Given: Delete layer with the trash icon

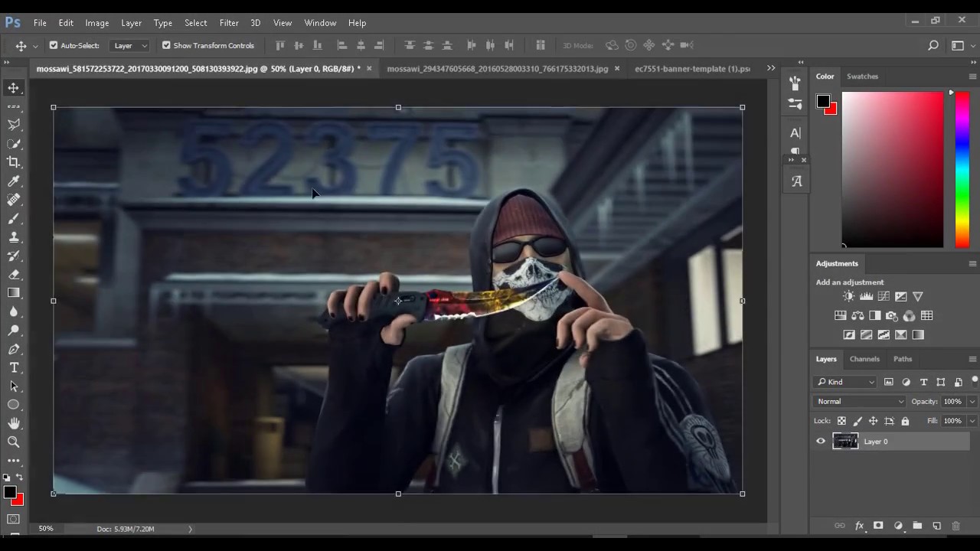Looking at the screenshot, I should [x=955, y=526].
